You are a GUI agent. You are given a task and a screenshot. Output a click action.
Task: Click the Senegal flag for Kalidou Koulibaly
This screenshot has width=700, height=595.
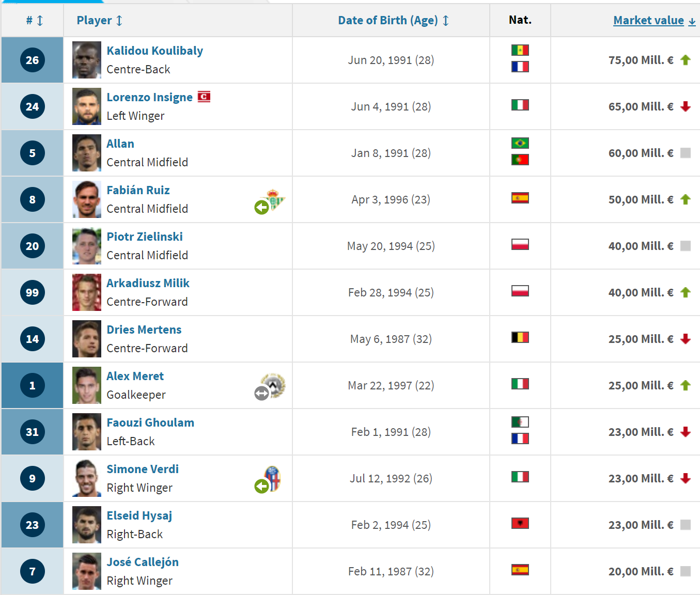click(520, 50)
